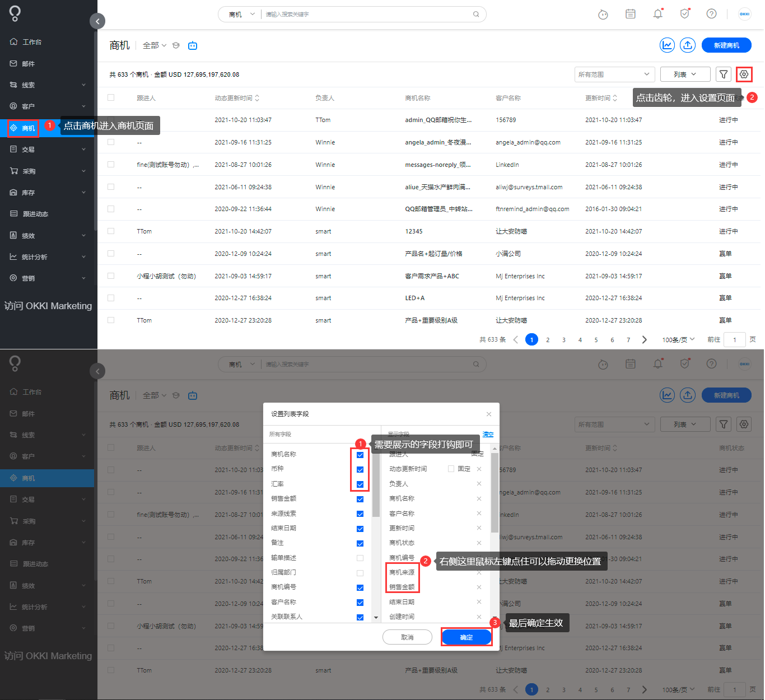765x700 pixels.
Task: Select 库存 in the left sidebar
Action: point(29,192)
